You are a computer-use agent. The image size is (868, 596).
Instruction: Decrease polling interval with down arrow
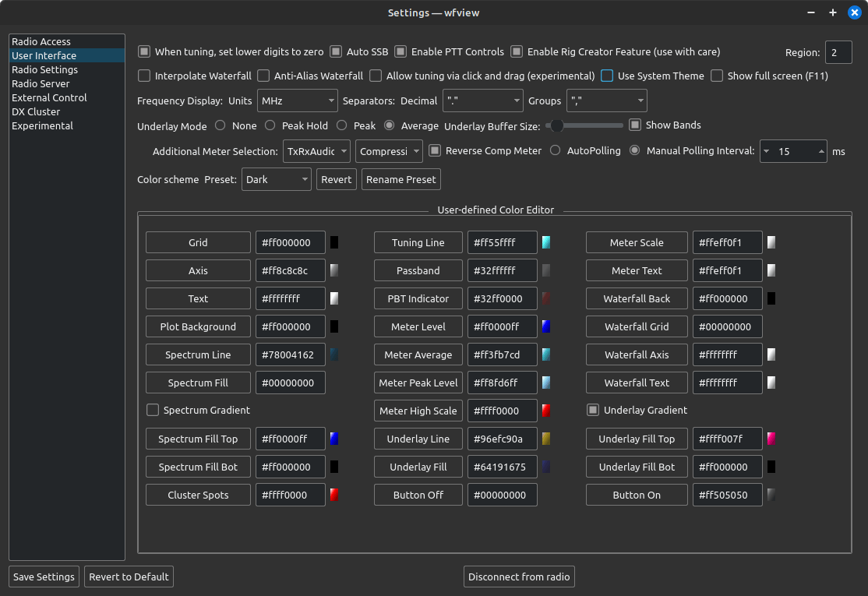[766, 151]
